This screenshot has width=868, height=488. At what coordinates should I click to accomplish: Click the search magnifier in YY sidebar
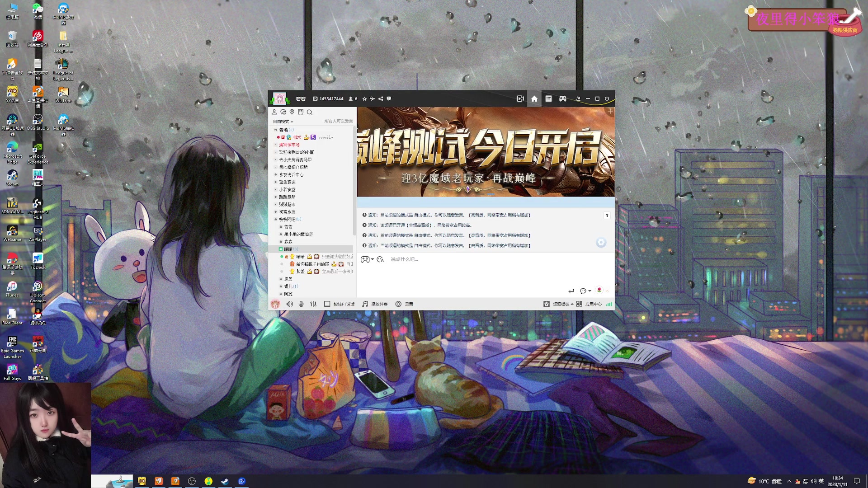(310, 112)
